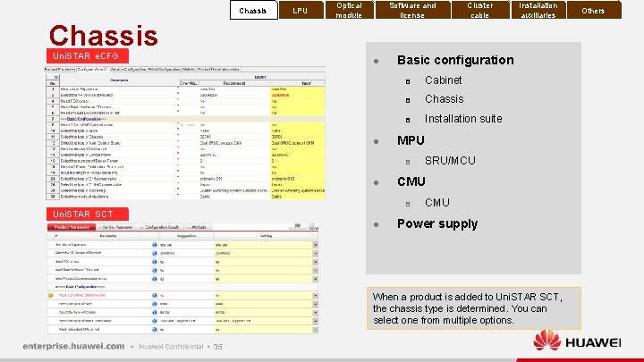Screen dimensions: 644x362
Task: Click the Huawei logo
Action: point(577,341)
